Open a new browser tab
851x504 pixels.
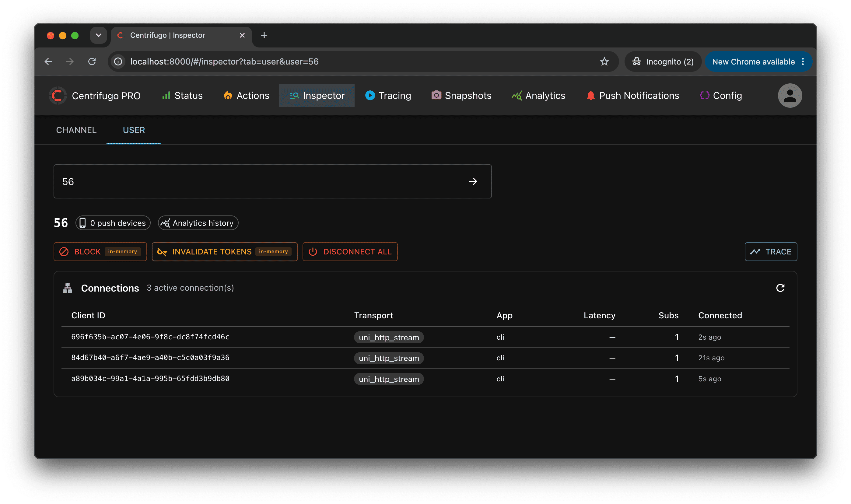point(264,35)
